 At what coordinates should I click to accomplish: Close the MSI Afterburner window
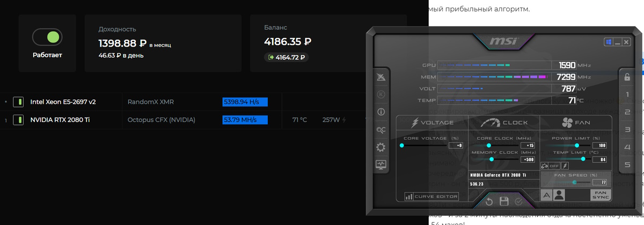click(627, 42)
